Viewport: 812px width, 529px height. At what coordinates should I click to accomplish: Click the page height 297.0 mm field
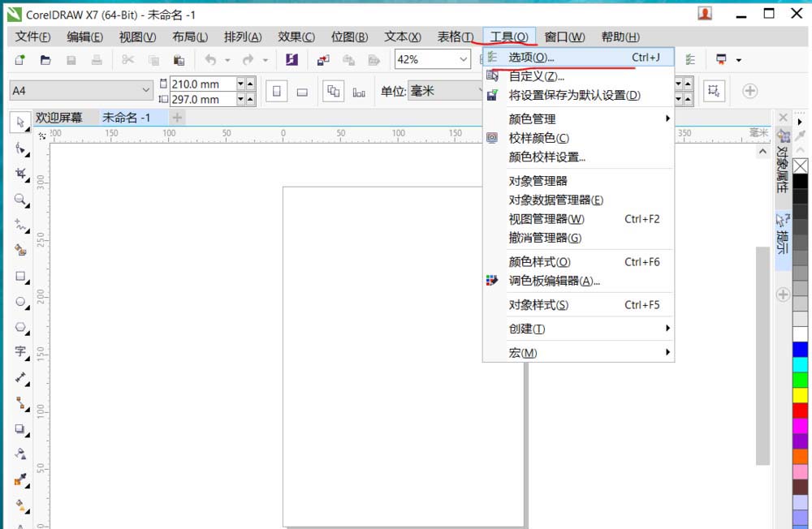(x=202, y=99)
